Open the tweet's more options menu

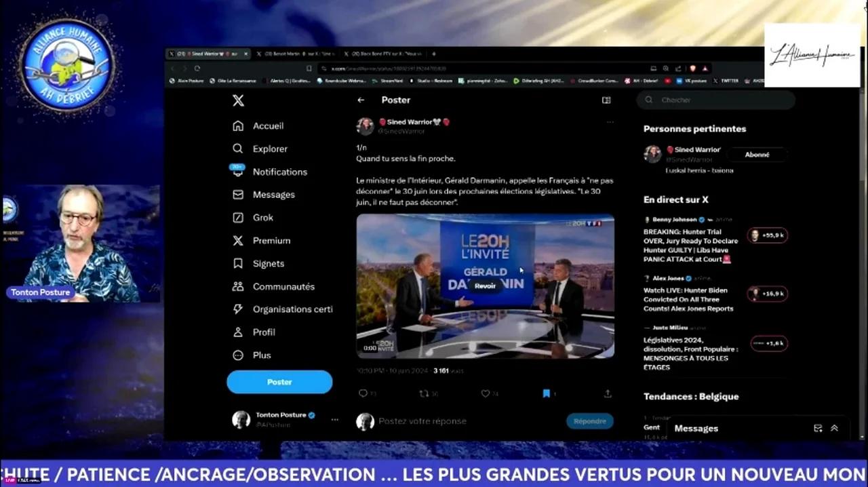point(610,122)
